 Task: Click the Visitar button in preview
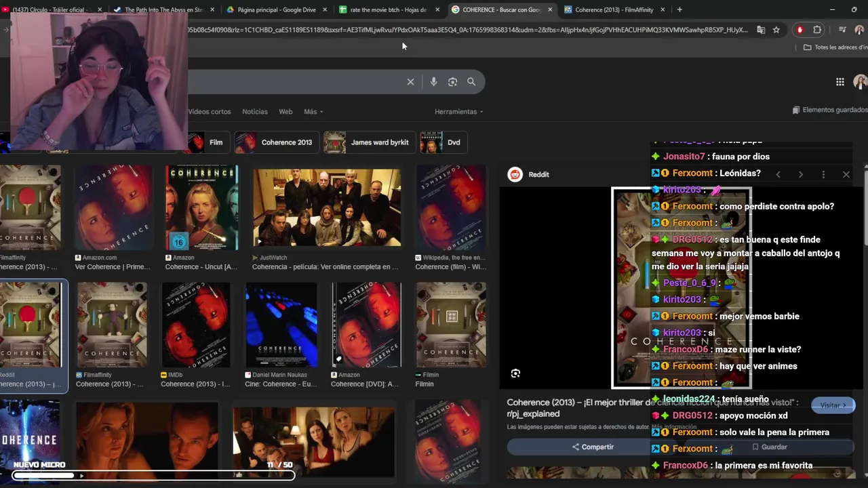coord(833,405)
